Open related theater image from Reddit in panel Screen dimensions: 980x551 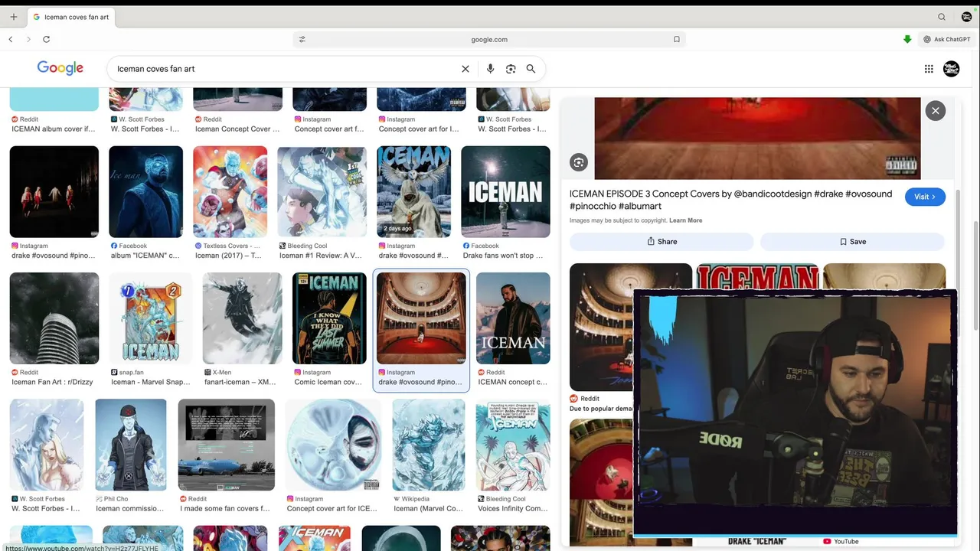[x=631, y=328]
